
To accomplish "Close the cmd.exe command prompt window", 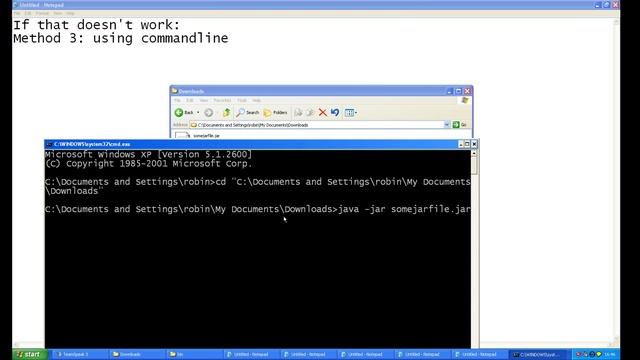I will pos(474,144).
